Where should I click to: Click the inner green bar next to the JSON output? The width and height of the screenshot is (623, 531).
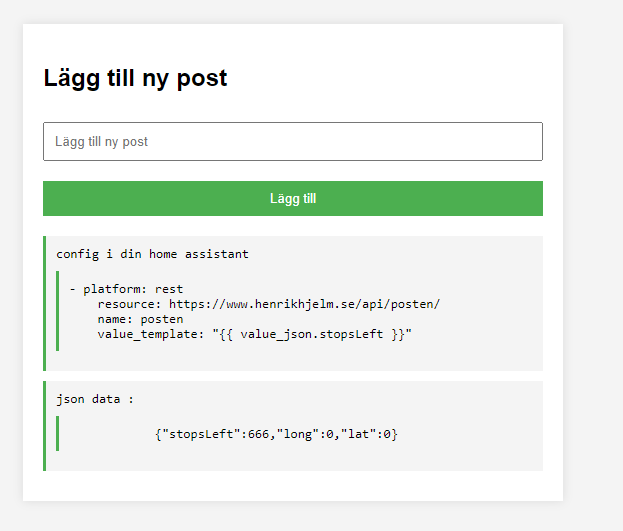click(58, 434)
